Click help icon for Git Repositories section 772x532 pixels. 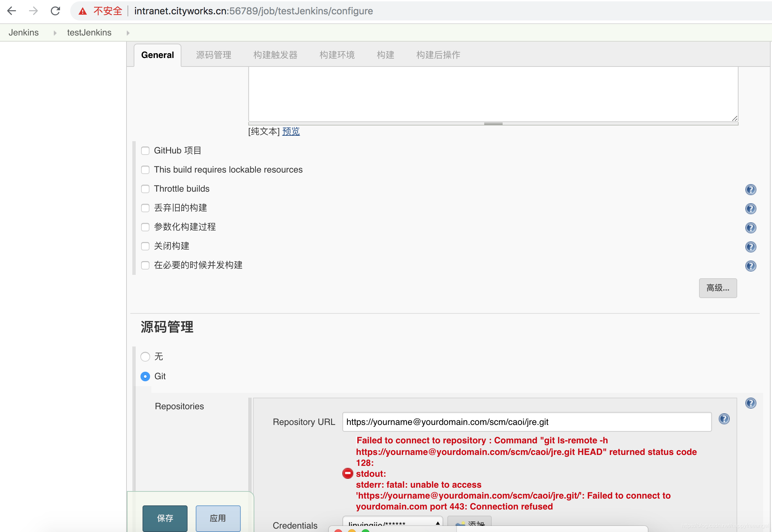[x=751, y=403]
